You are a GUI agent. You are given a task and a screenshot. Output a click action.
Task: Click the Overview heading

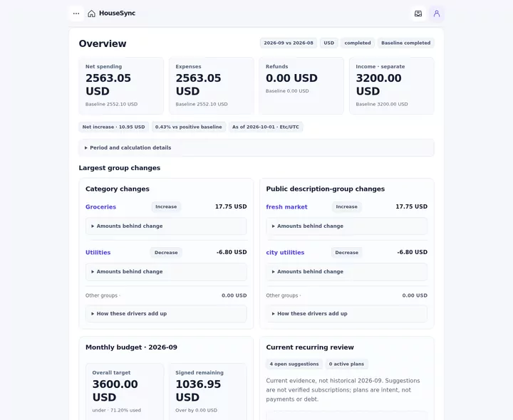(103, 43)
